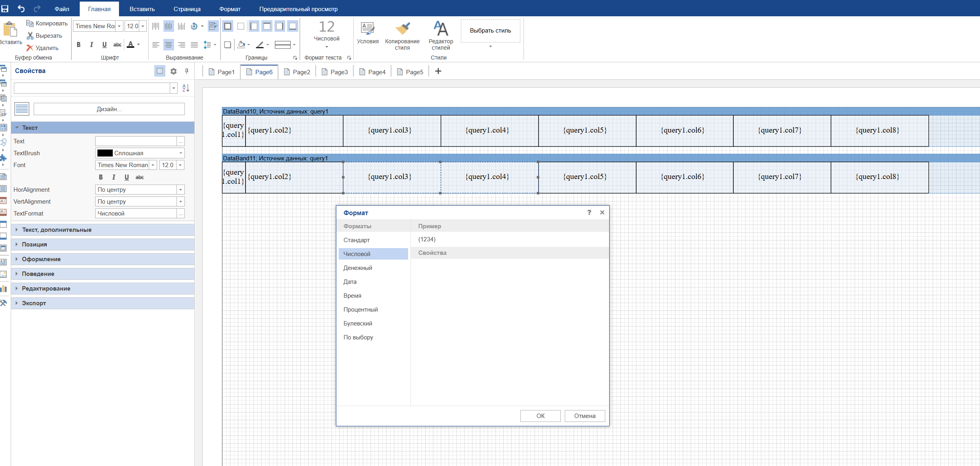
Task: Click OK in the Формат dialog
Action: (540, 416)
